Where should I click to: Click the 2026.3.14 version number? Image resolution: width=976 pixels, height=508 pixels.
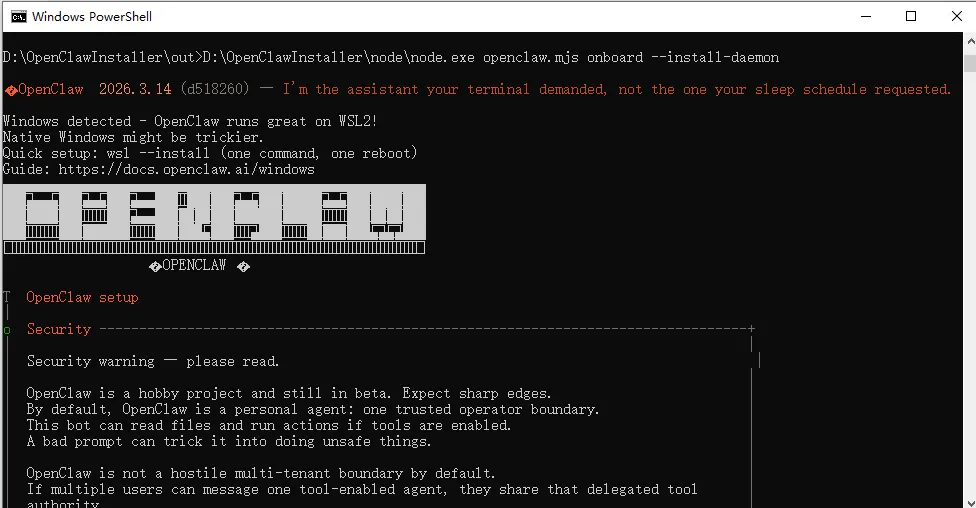tap(135, 89)
